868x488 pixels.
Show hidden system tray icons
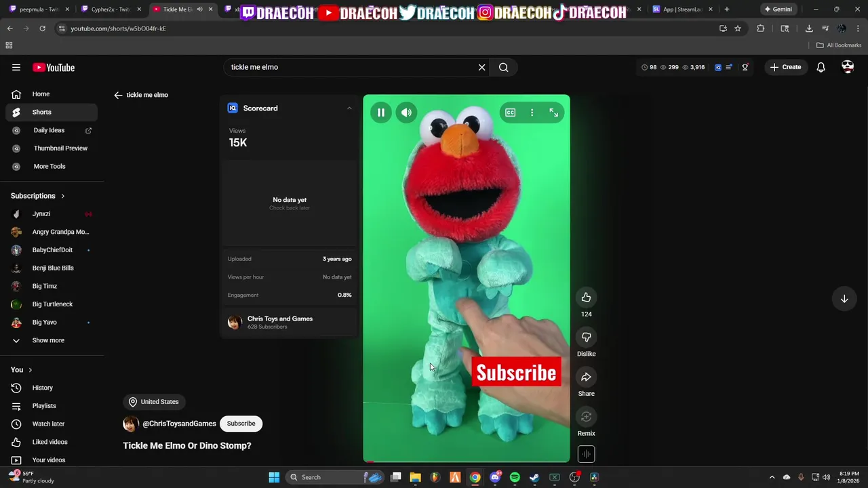pos(772,477)
